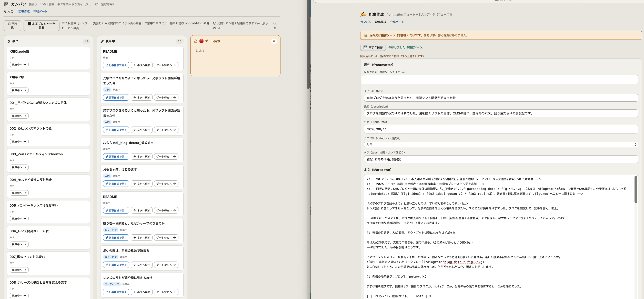Click the floppy disk icon on 今すぐ保存

365,47
